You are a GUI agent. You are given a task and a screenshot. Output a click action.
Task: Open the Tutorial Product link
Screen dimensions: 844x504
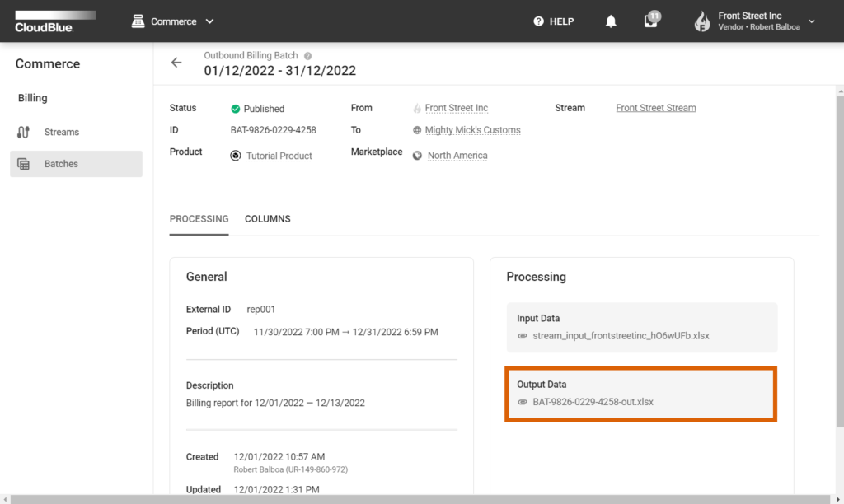coord(279,156)
